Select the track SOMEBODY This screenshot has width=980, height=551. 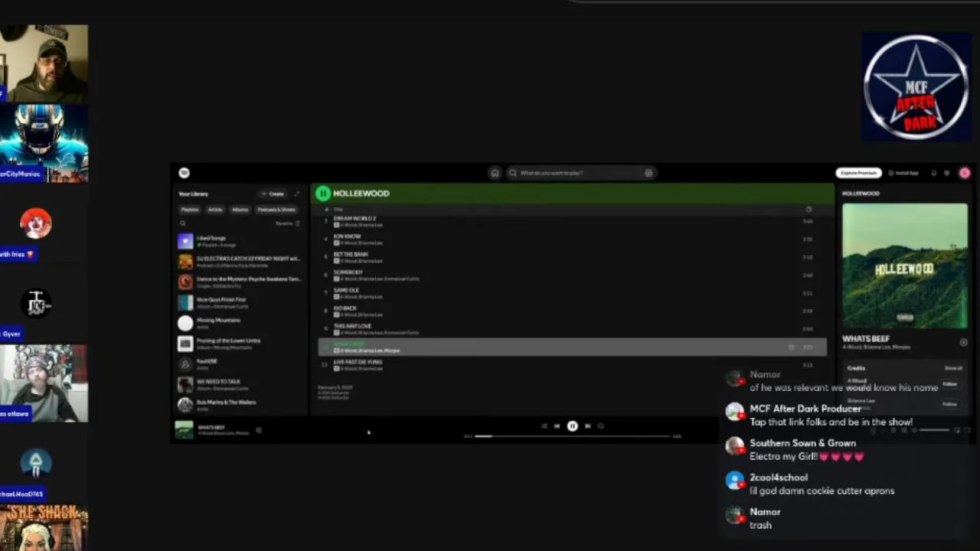[x=572, y=275]
